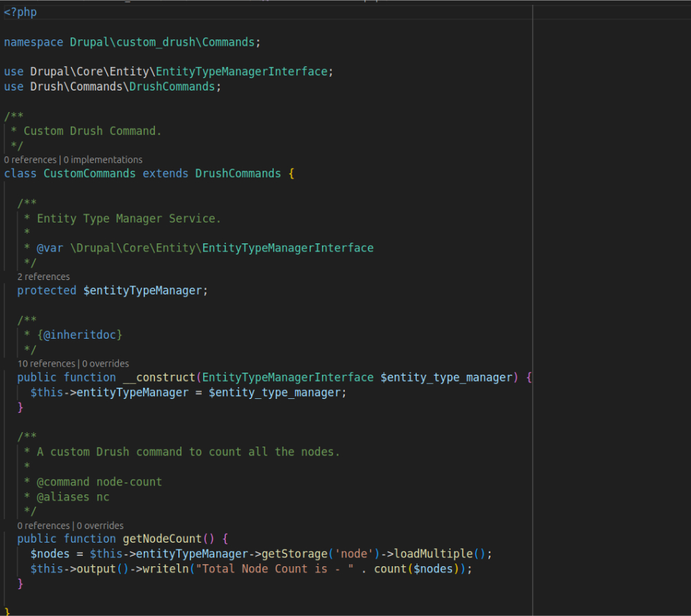Click the 'node' string literal

[x=354, y=554]
